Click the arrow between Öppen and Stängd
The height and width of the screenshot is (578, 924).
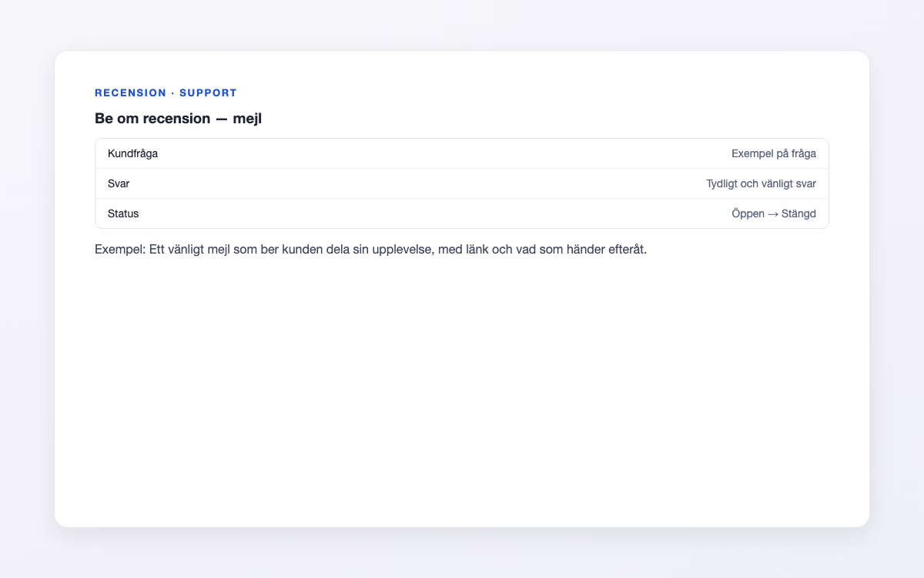773,214
